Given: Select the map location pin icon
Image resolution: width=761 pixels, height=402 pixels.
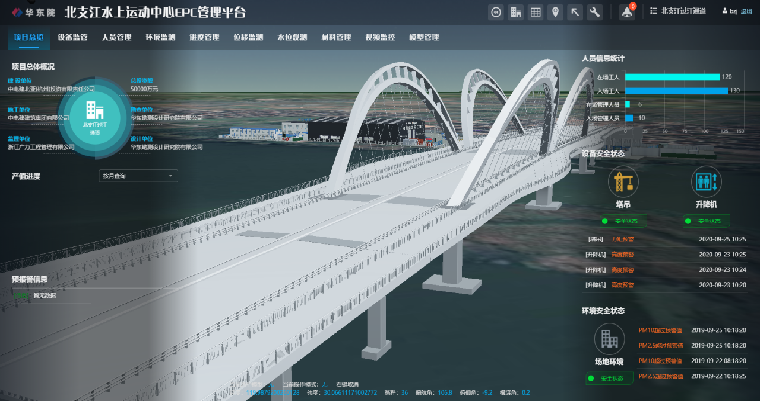Looking at the screenshot, I should (555, 12).
